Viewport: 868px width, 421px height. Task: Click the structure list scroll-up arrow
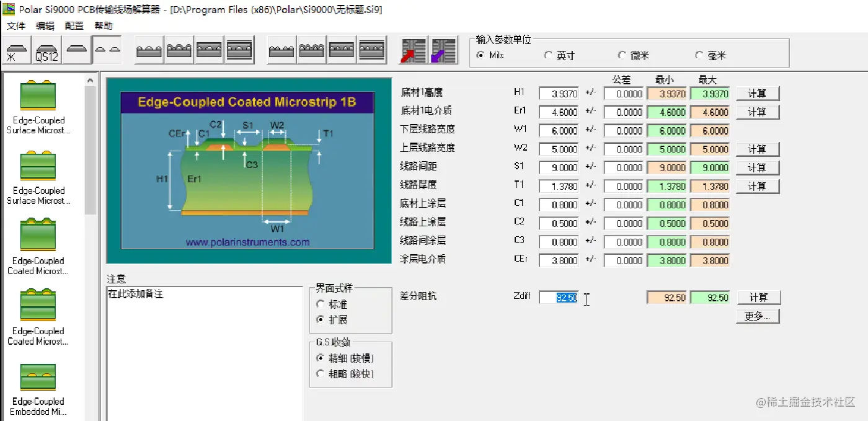point(91,81)
